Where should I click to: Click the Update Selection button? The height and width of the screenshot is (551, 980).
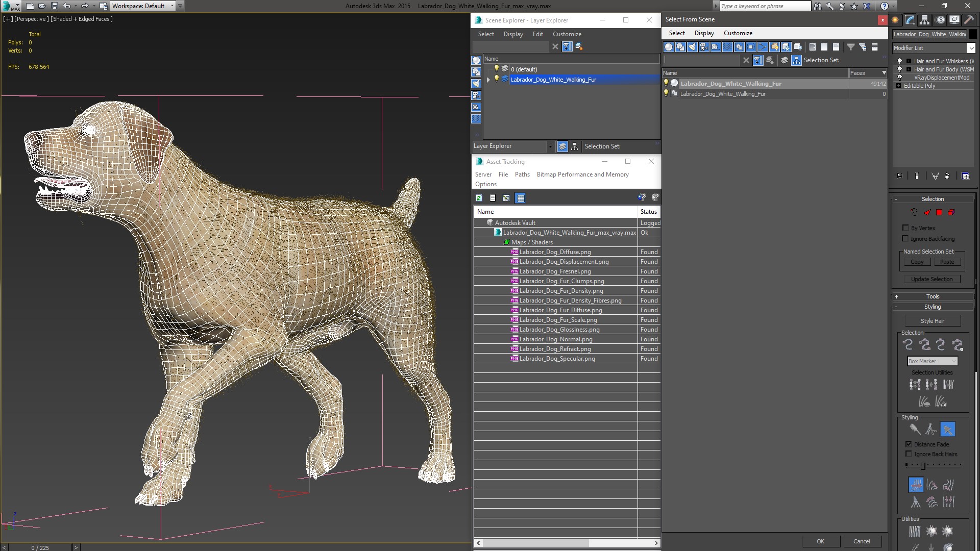pyautogui.click(x=932, y=279)
